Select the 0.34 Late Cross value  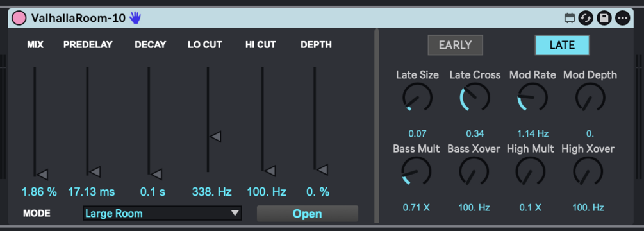tap(475, 133)
